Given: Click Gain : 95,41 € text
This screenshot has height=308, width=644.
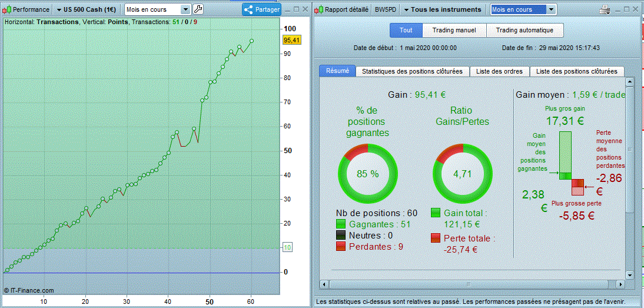Looking at the screenshot, I should [417, 94].
